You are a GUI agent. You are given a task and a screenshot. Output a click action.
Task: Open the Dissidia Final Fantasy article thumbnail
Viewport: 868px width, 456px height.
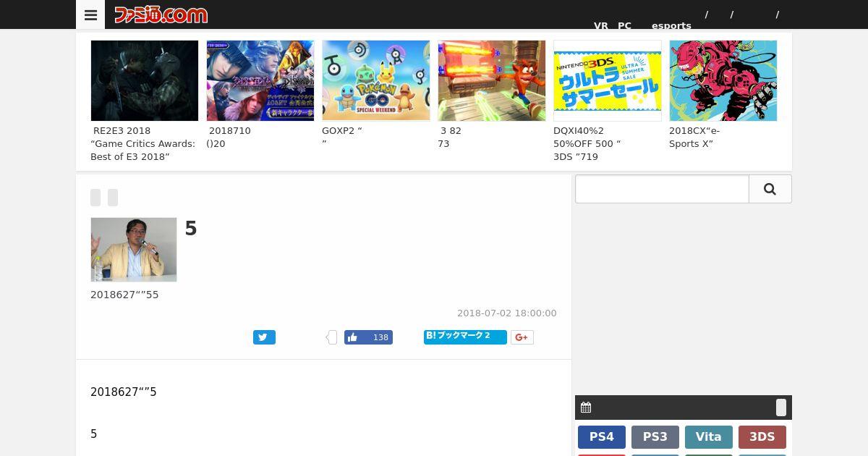click(x=260, y=80)
